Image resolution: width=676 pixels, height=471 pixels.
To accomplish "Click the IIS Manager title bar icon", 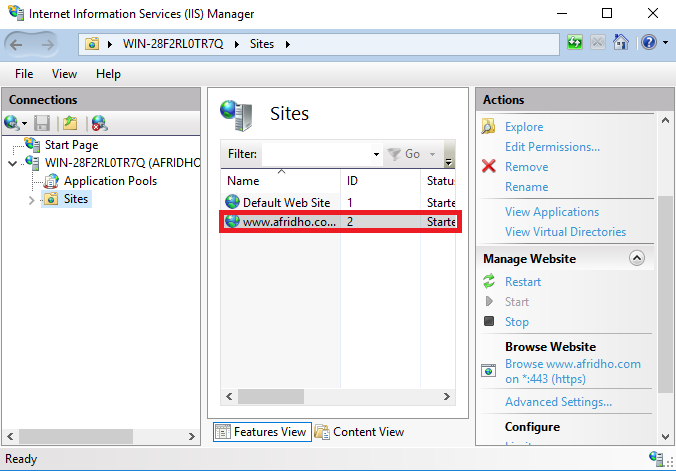I will click(16, 13).
